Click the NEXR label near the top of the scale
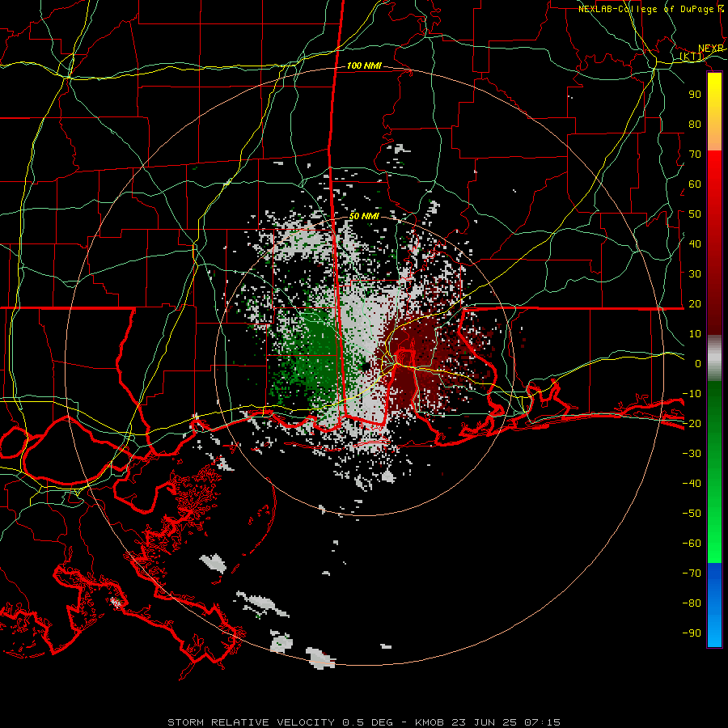Image resolution: width=728 pixels, height=728 pixels. click(711, 49)
